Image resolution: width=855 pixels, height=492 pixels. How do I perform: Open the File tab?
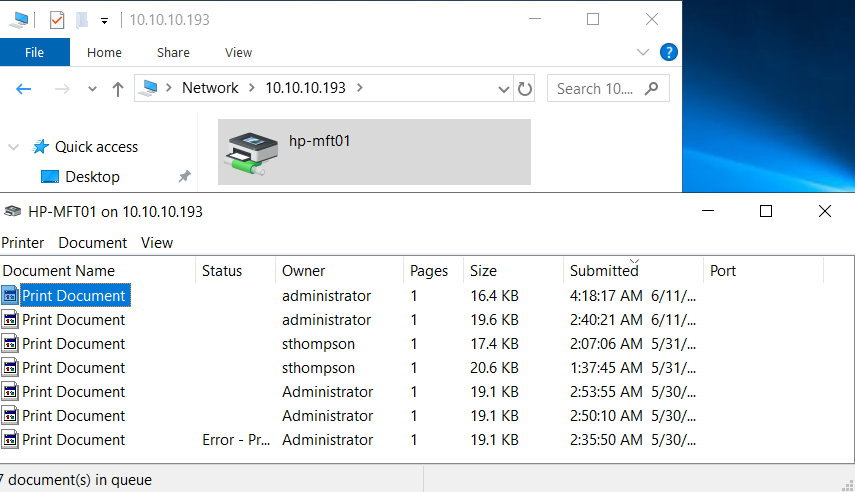34,52
